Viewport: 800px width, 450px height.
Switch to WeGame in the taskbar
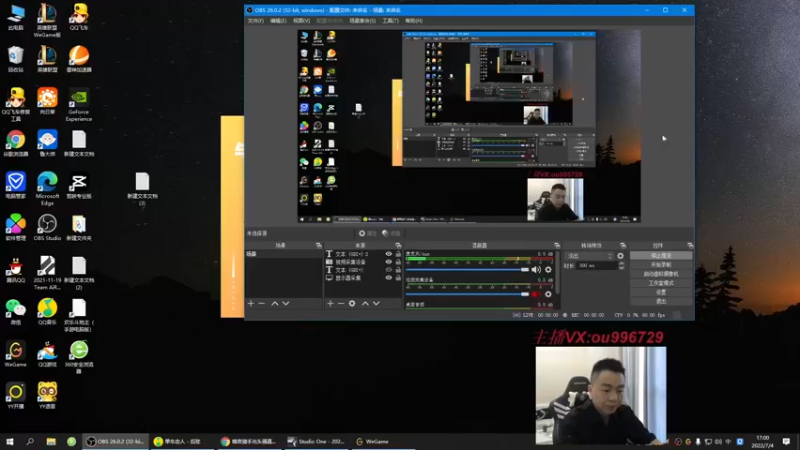[383, 442]
